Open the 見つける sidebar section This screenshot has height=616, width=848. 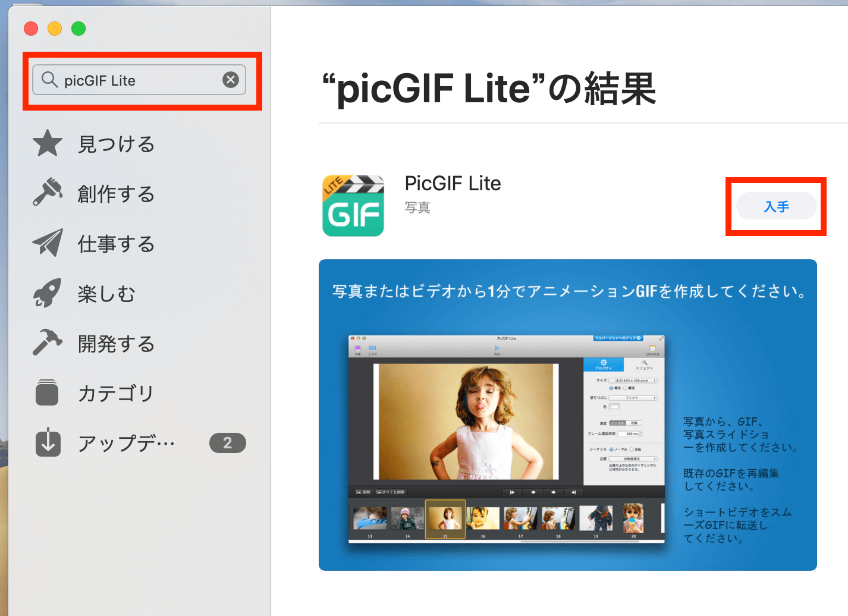(x=117, y=144)
